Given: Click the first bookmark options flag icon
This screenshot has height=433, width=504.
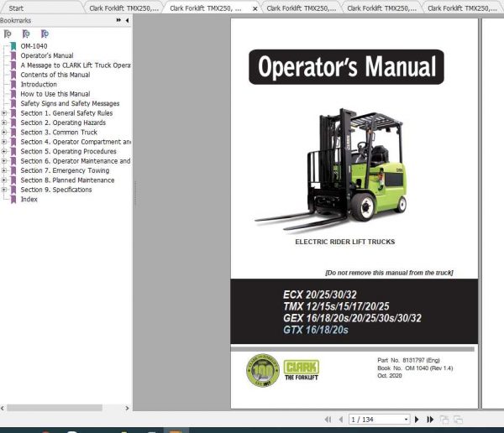Looking at the screenshot, I should (x=8, y=34).
